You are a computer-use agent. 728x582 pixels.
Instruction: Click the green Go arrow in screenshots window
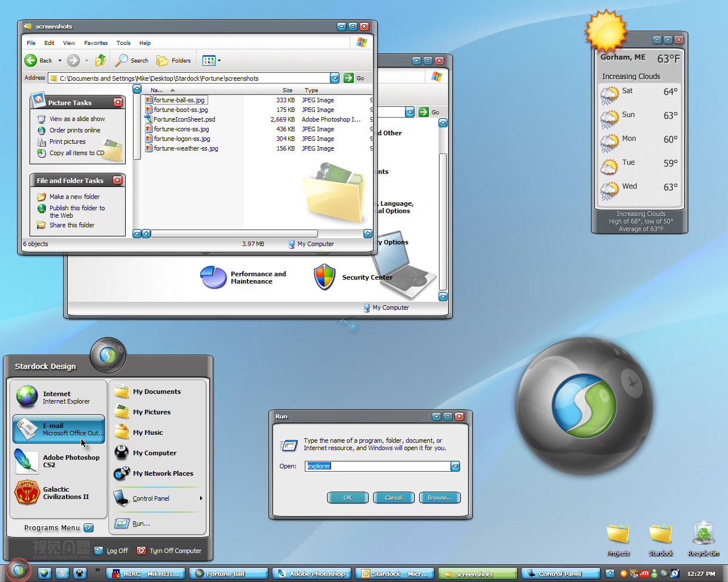(x=349, y=78)
